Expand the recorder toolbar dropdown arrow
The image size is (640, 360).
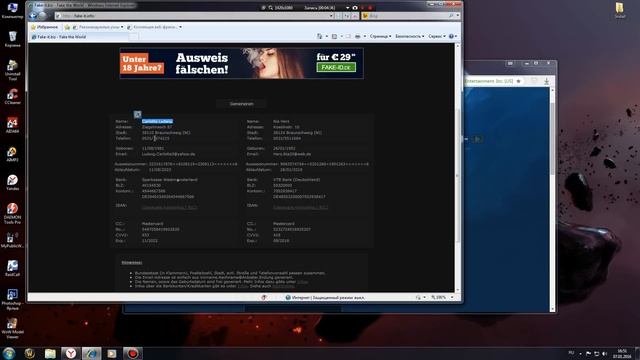coord(347,8)
